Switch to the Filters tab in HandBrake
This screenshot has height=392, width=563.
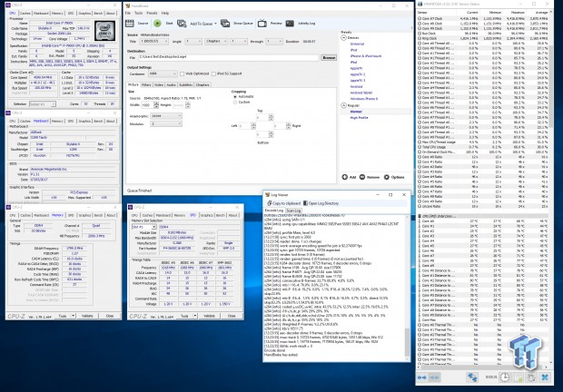[x=146, y=85]
